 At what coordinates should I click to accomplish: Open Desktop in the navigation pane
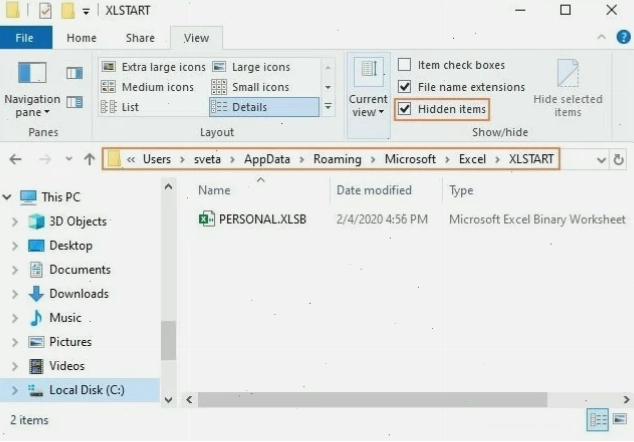(60, 246)
